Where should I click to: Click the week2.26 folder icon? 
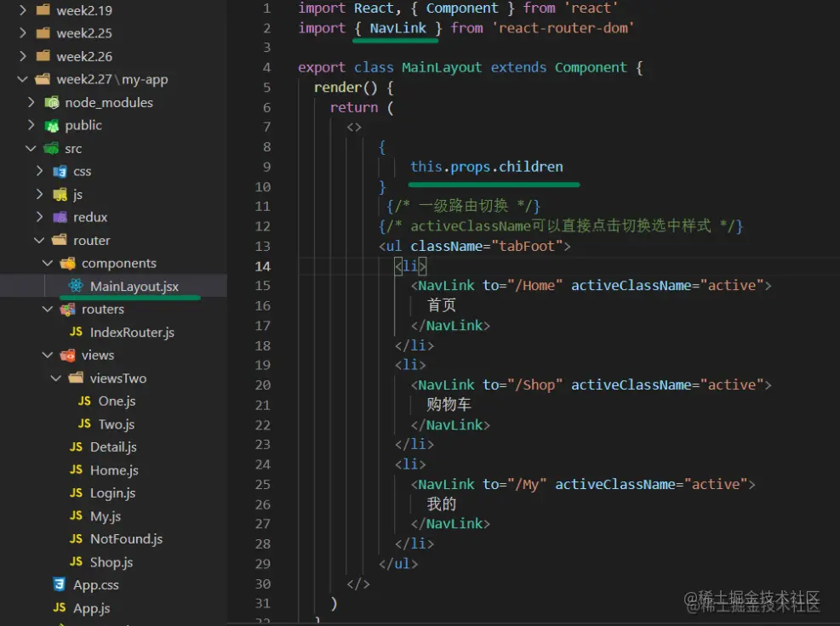click(x=43, y=55)
